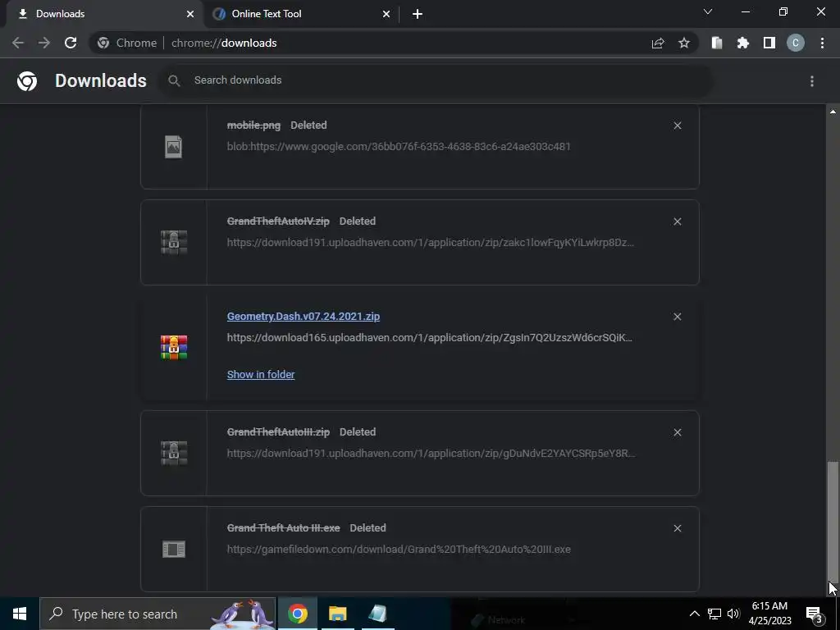Click the struck-through GrandTheftAutoIV.zip name
The image size is (840, 630).
(278, 221)
